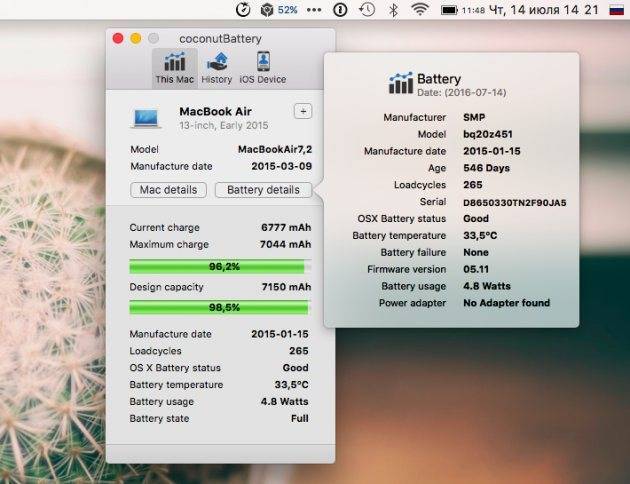Click the Battery chart icon in popover
The width and height of the screenshot is (630, 484).
tap(401, 83)
